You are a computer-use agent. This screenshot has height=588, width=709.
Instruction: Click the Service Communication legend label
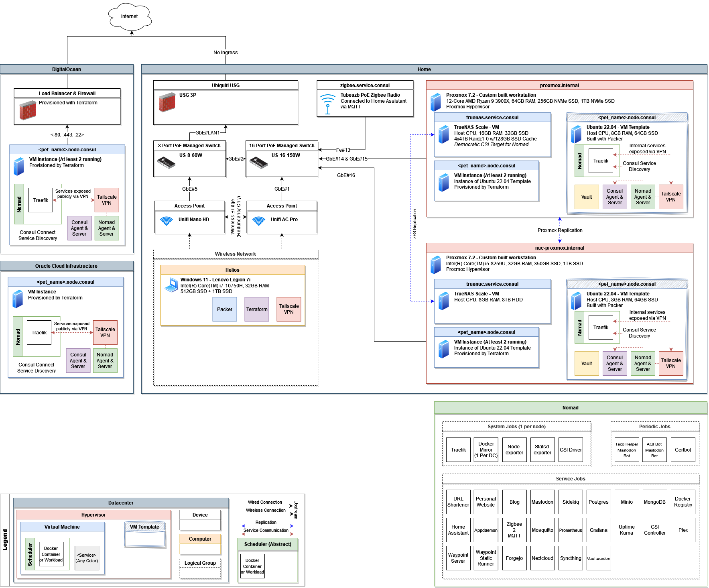click(266, 531)
